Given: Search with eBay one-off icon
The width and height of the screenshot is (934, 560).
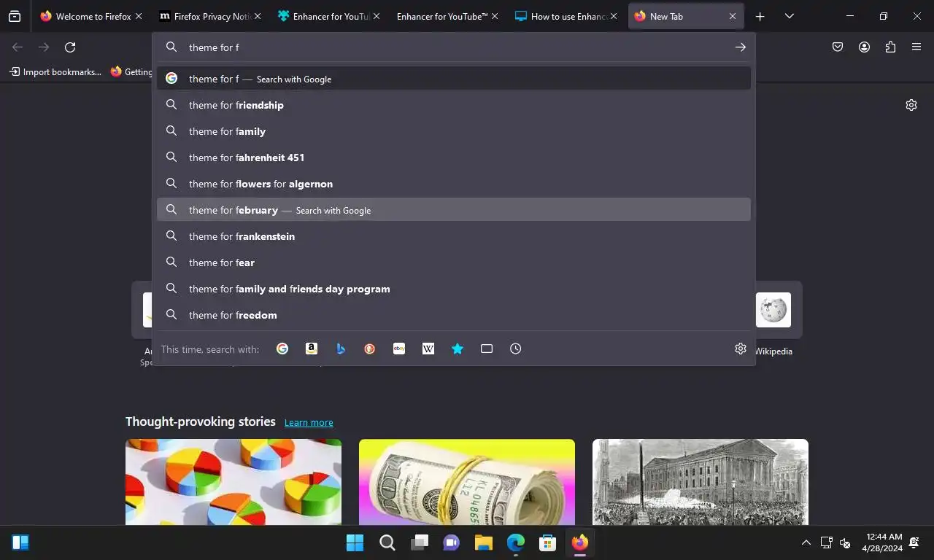Looking at the screenshot, I should click(399, 349).
